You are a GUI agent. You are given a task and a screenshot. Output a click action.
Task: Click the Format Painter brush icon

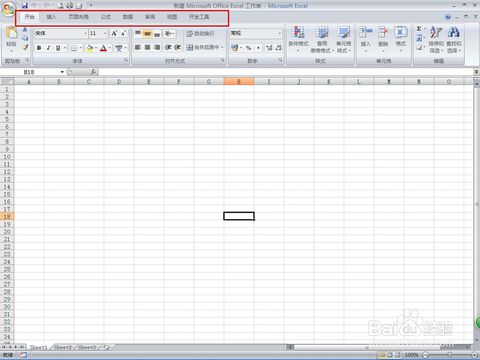point(25,47)
